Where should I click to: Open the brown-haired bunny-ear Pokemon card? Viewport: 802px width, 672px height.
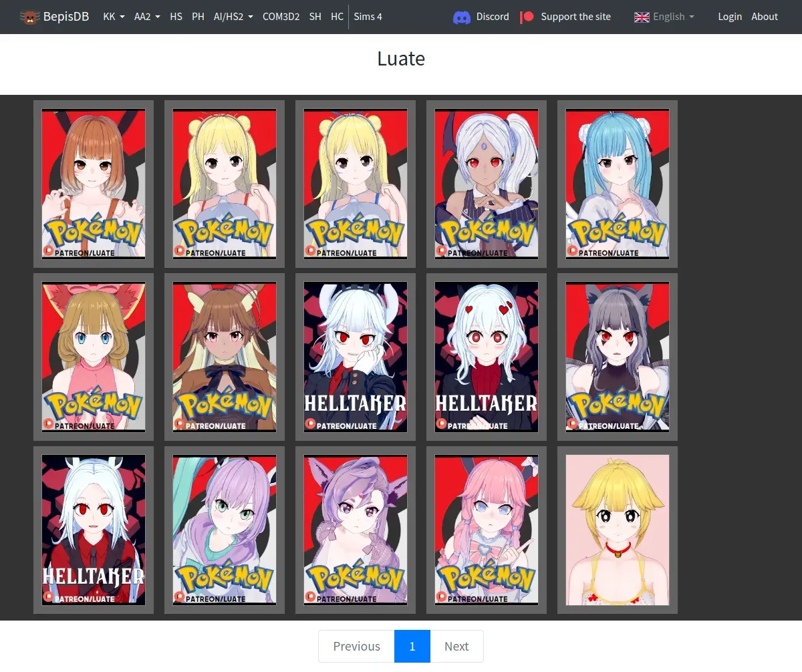click(x=94, y=184)
